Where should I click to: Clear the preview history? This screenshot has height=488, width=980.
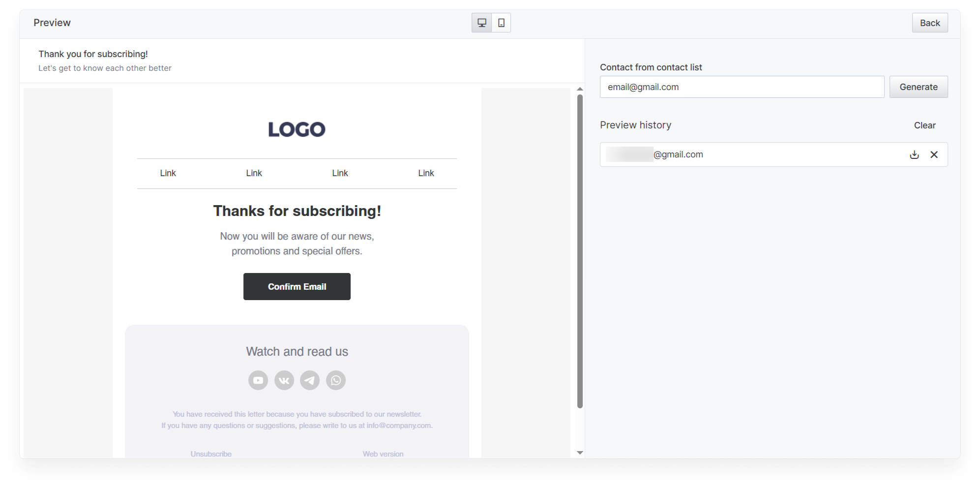point(924,125)
